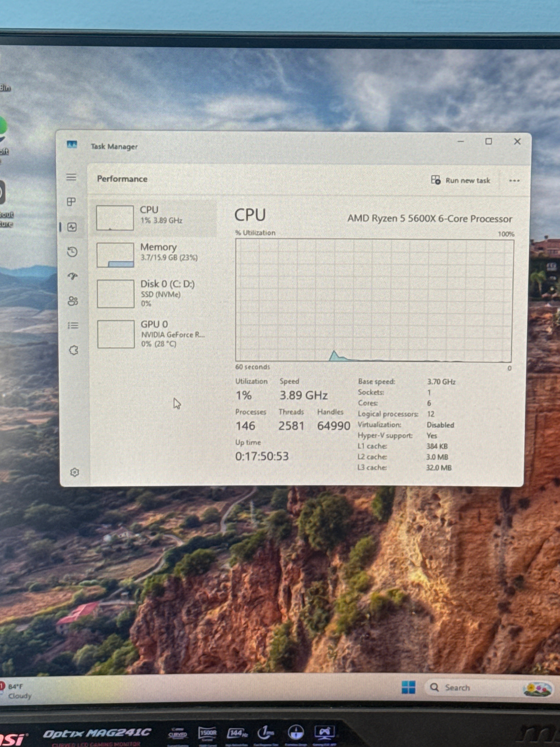Open Task Manager Settings gear
Viewport: 560px width, 747px height.
pos(75,472)
